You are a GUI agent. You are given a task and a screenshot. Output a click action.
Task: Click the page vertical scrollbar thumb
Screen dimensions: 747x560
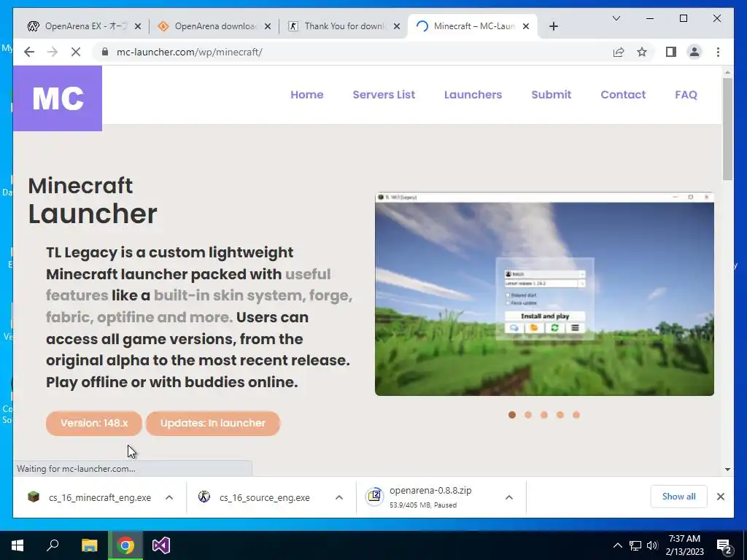[727, 128]
